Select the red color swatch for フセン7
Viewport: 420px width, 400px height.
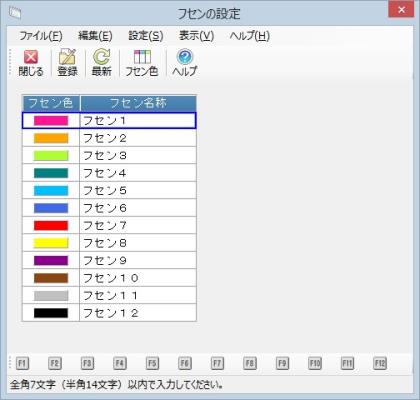51,226
